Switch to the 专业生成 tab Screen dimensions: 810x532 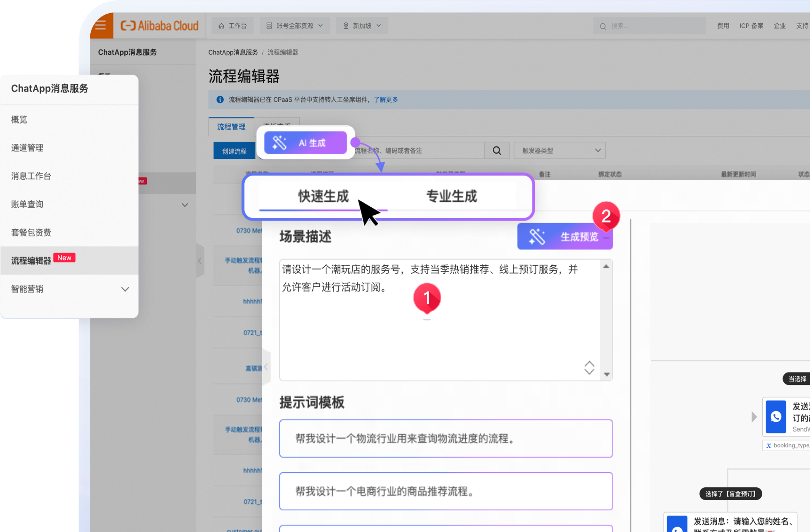coord(451,196)
